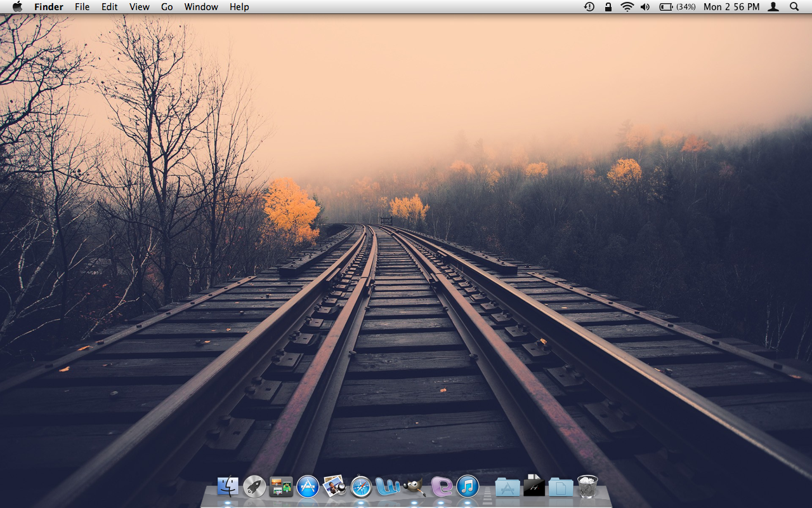Open the Applications folder stack in Dock
The width and height of the screenshot is (812, 508).
click(507, 488)
